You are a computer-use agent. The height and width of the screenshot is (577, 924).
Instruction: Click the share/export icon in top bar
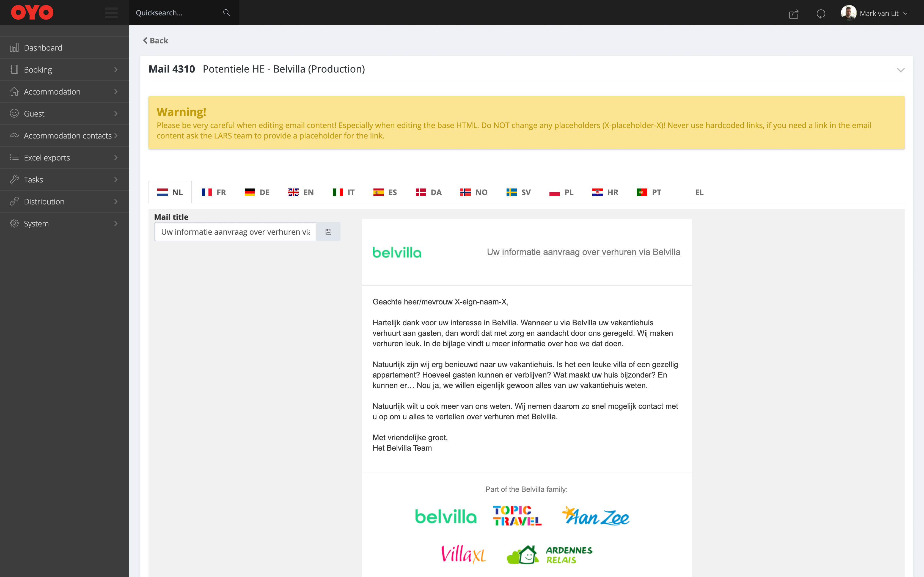coord(793,14)
